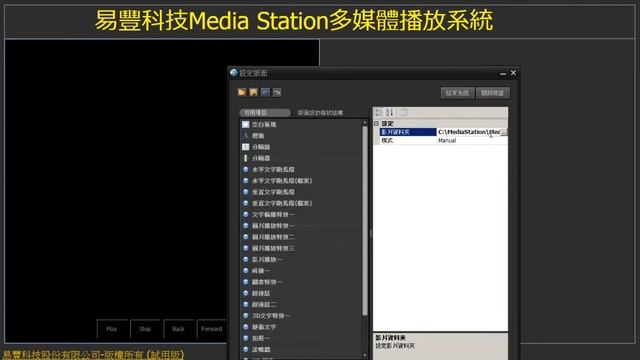Select 圖片播放特效二 in the list
Screen dimensions: 640x360
273,237
